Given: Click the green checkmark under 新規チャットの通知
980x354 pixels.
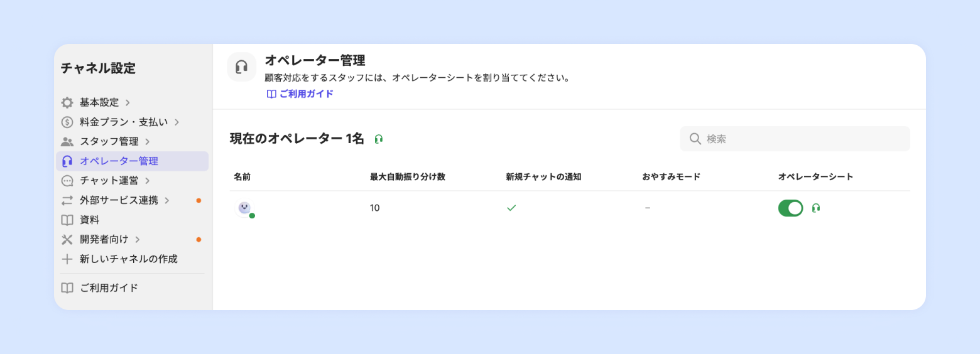Looking at the screenshot, I should tap(511, 208).
